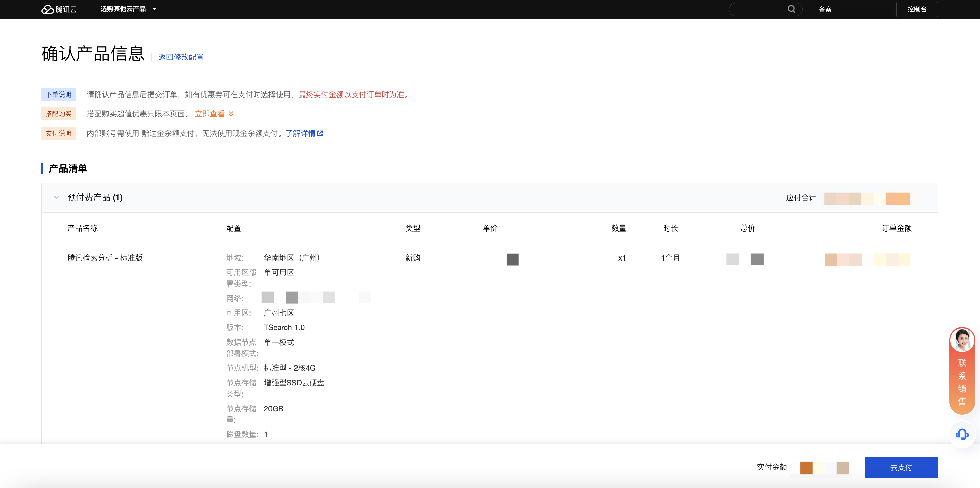The height and width of the screenshot is (488, 980).
Task: Click the external-link icon after 了解详情
Action: pos(320,133)
